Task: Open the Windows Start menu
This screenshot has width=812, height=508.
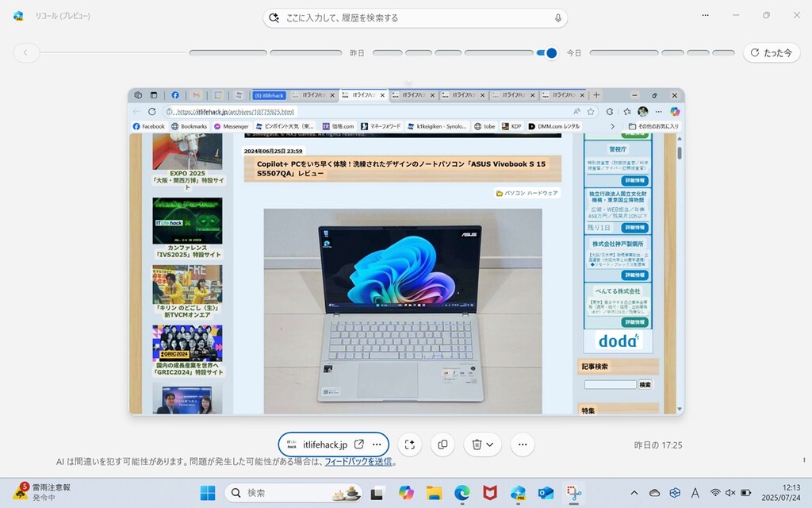Action: click(208, 492)
